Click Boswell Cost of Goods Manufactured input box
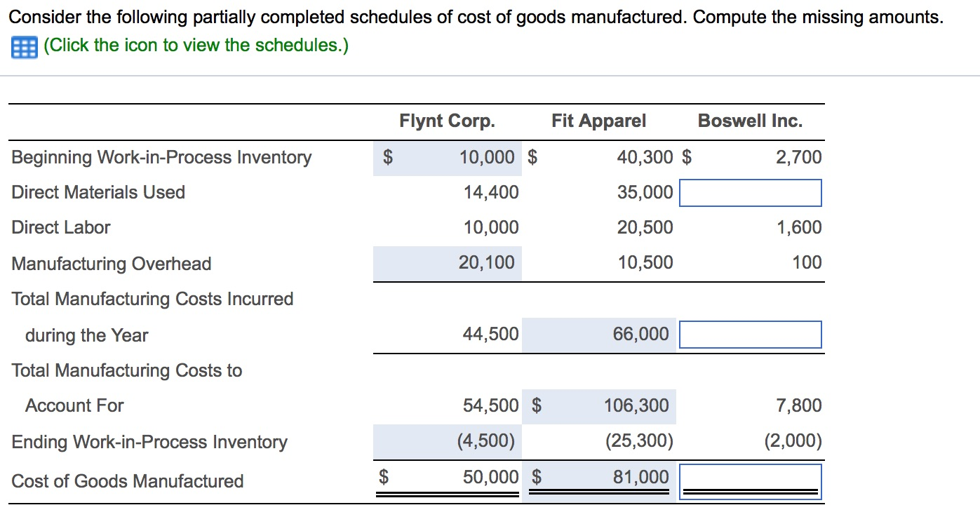 [751, 481]
